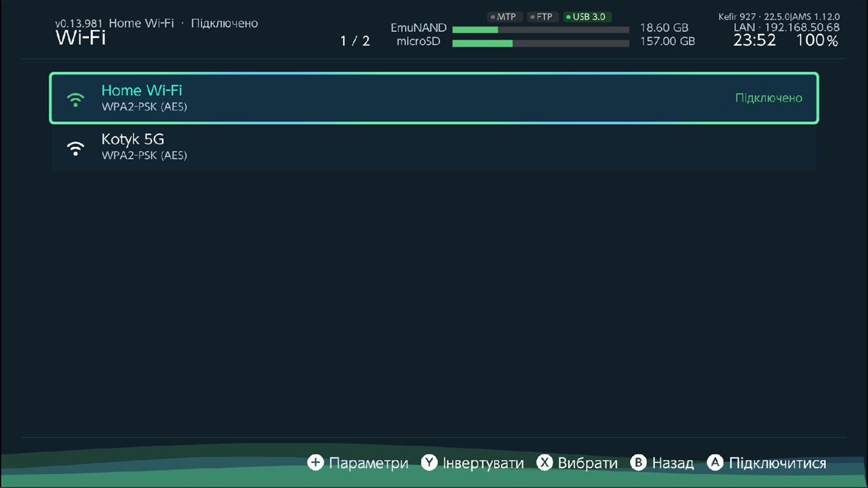Image resolution: width=868 pixels, height=488 pixels.
Task: Click WPA2-PSK (AES) under Kotyk 5G
Action: (x=144, y=155)
